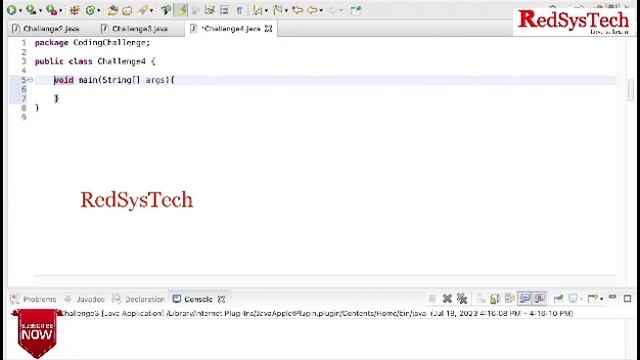Click the editor's vertical scrollbar thumb
This screenshot has height=360, width=640.
click(x=631, y=89)
